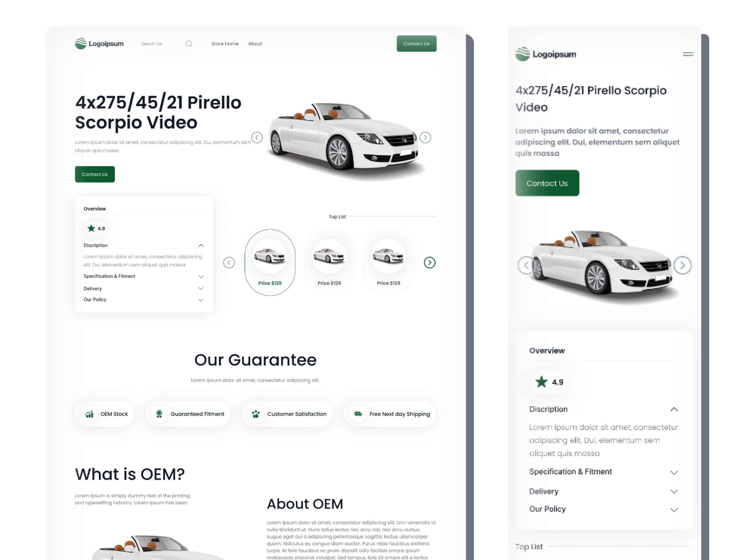Open the mobile hamburger menu icon
747x560 pixels.
(x=687, y=54)
